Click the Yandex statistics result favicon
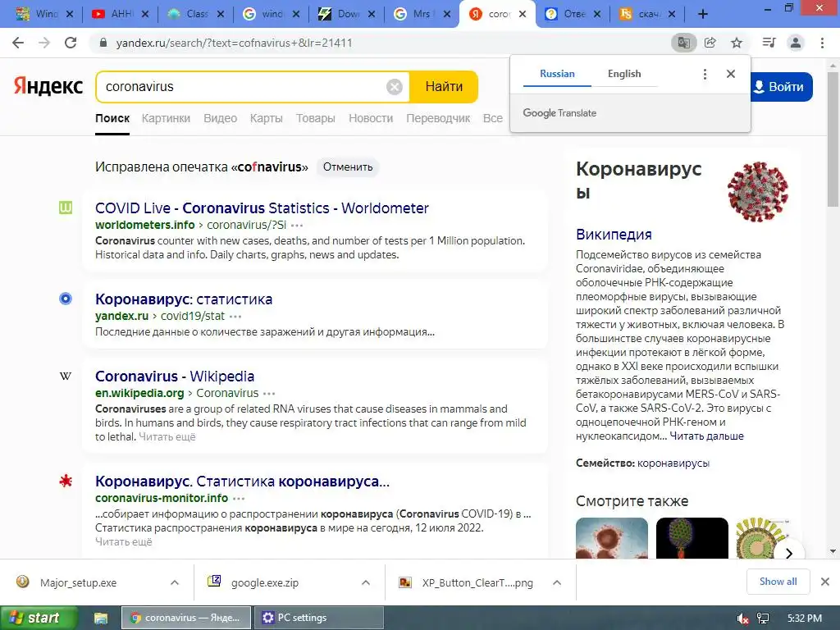This screenshot has width=840, height=630. 66,299
